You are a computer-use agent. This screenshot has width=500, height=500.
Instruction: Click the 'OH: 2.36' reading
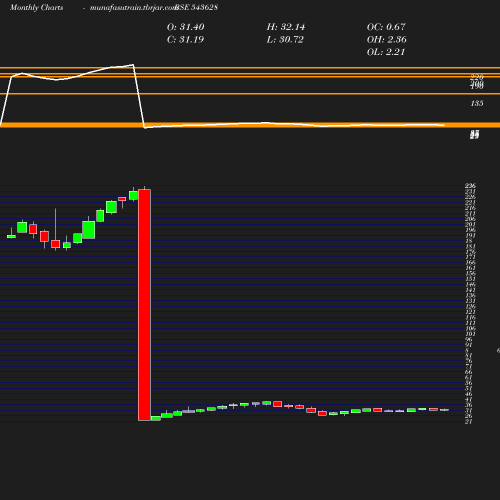click(x=387, y=39)
